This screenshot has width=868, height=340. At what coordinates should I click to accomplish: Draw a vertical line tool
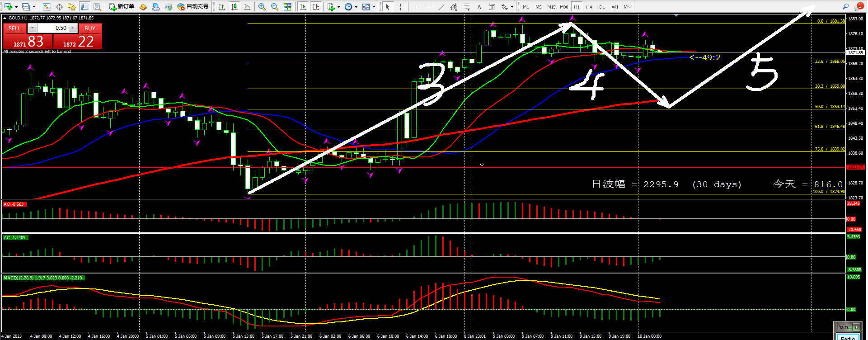[x=416, y=7]
